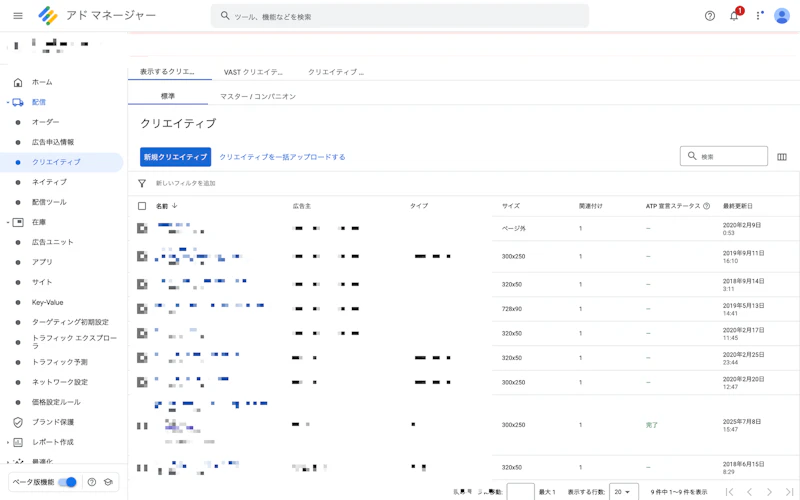Switch to the third クリエイティブ... tab
This screenshot has height=500, width=800.
(x=336, y=72)
